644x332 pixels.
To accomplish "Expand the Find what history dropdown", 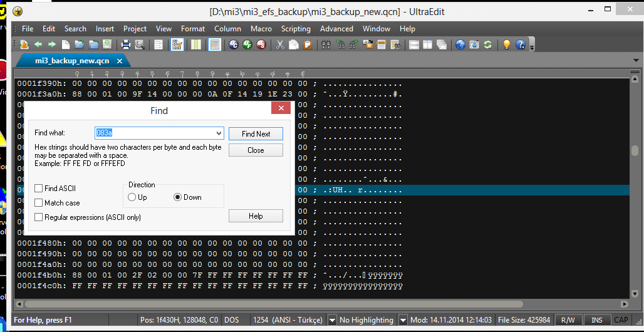I will [x=219, y=133].
